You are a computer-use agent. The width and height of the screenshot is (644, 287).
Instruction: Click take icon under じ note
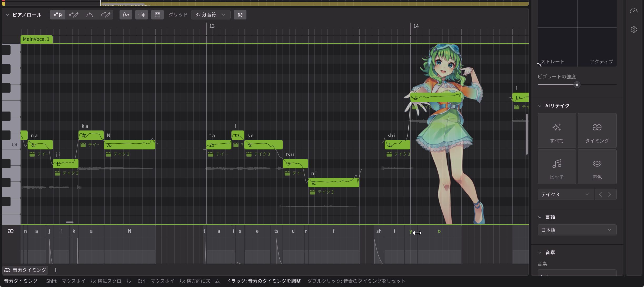coord(57,173)
